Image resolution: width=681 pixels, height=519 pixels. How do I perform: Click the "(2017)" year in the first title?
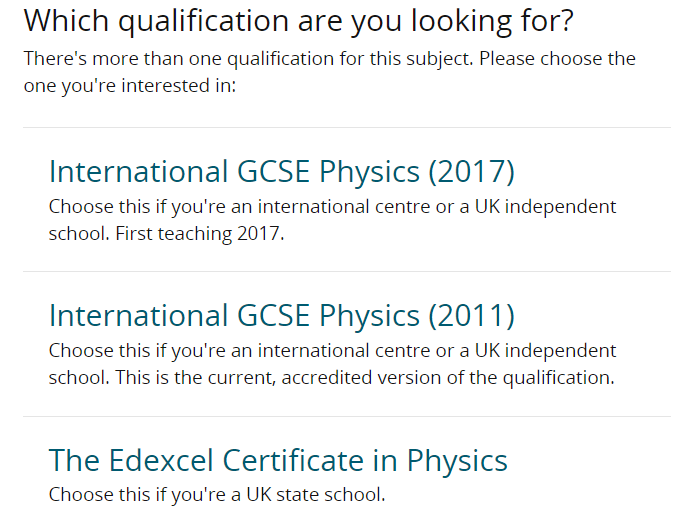click(472, 172)
